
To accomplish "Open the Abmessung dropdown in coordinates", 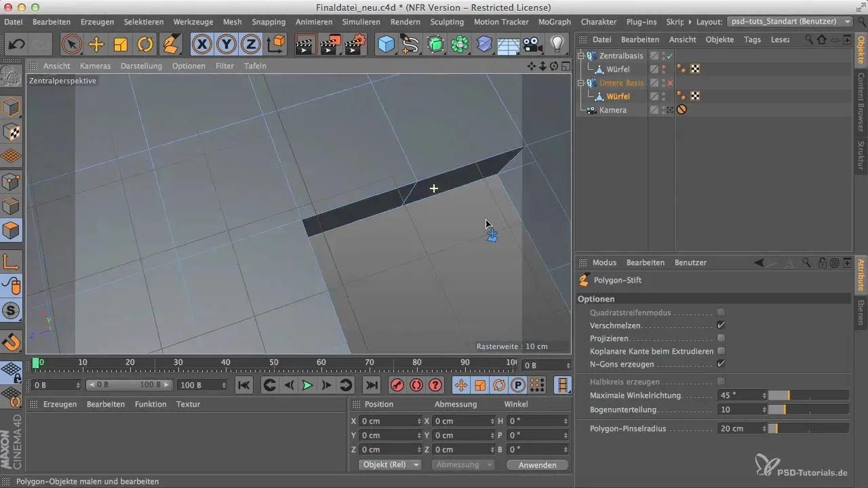I will tap(465, 465).
